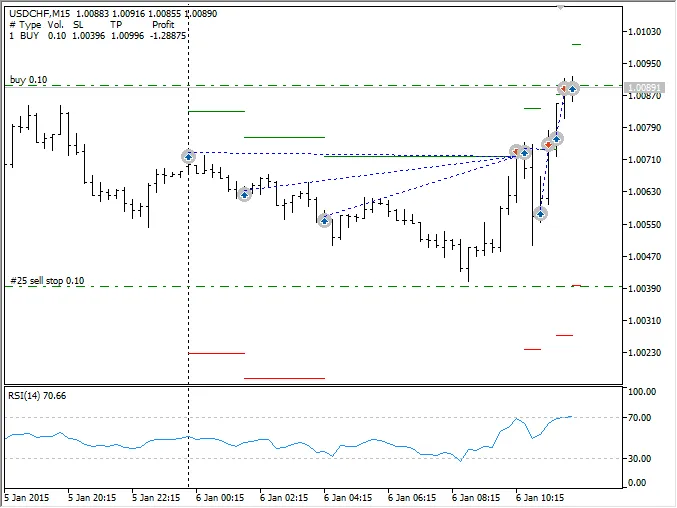The image size is (677, 508).
Task: Click the "#25 sell stop 0.10" pending order label
Action: pyautogui.click(x=47, y=281)
